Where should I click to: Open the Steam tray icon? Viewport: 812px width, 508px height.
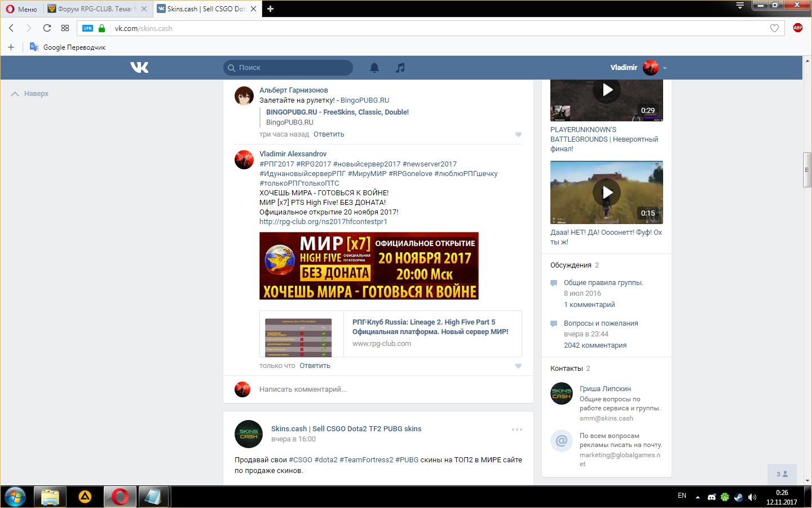tap(738, 497)
